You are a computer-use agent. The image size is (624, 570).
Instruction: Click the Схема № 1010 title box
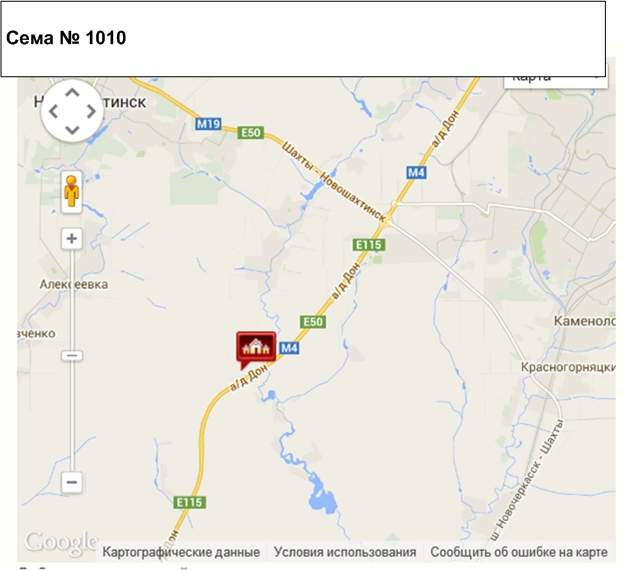[303, 39]
